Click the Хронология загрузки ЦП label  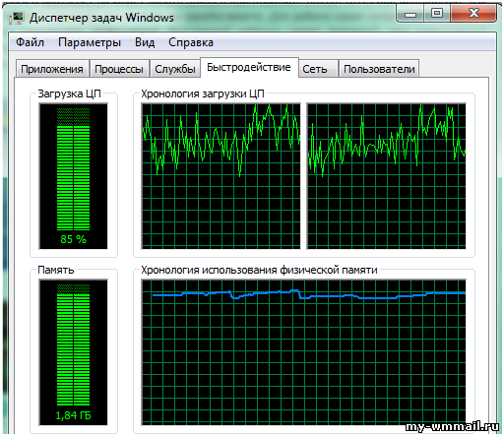(203, 93)
